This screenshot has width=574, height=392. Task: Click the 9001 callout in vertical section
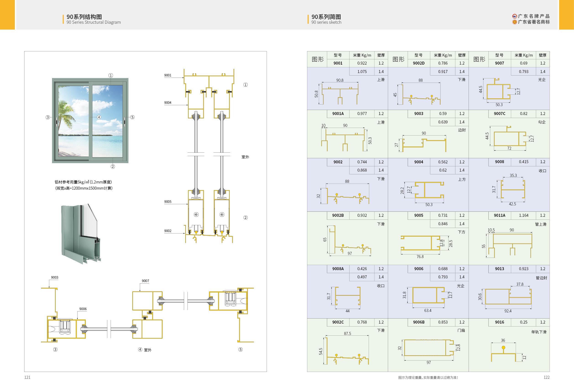pos(168,75)
